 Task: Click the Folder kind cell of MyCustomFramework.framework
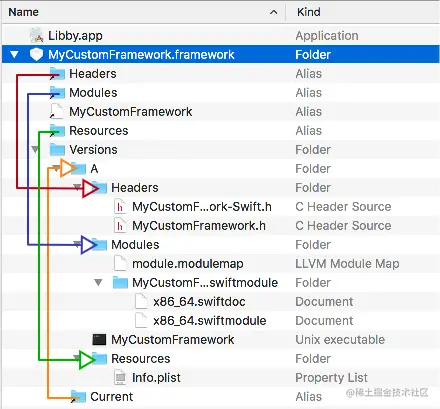point(313,54)
